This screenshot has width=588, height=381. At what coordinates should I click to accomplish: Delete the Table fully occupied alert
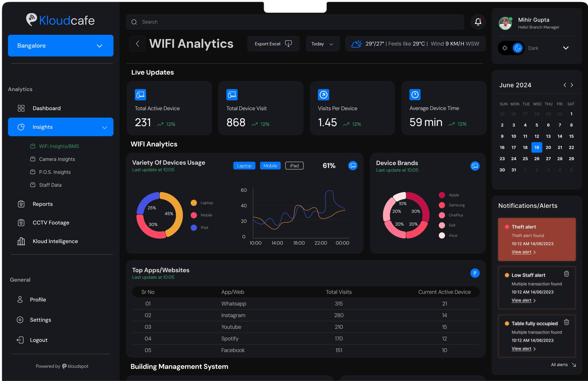566,322
